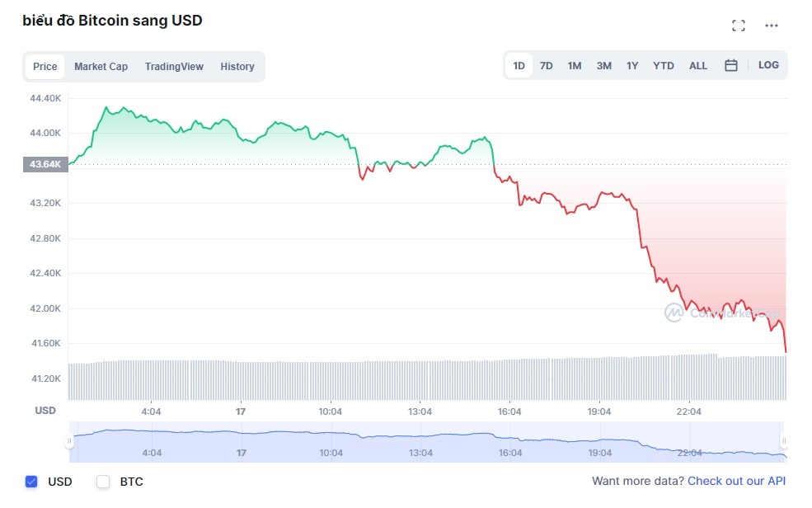
Task: Open the TradingView tab
Action: 174,67
